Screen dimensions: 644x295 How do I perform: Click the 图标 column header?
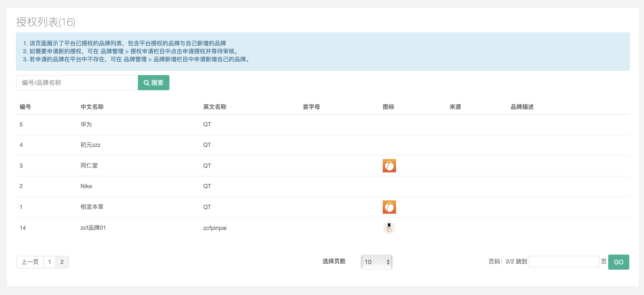click(388, 107)
